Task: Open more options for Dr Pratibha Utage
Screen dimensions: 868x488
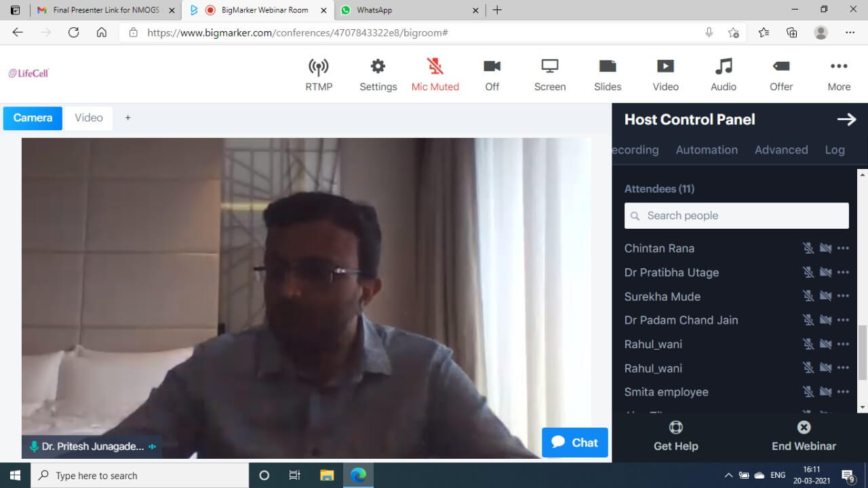Action: point(843,272)
